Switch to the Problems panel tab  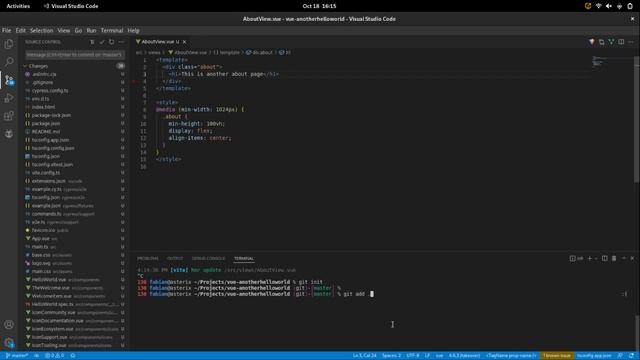pyautogui.click(x=148, y=258)
